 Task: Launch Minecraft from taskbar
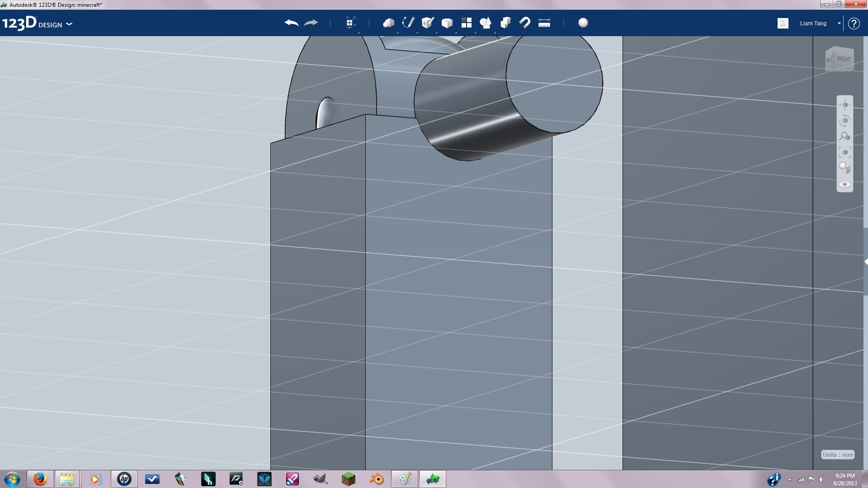(x=348, y=479)
